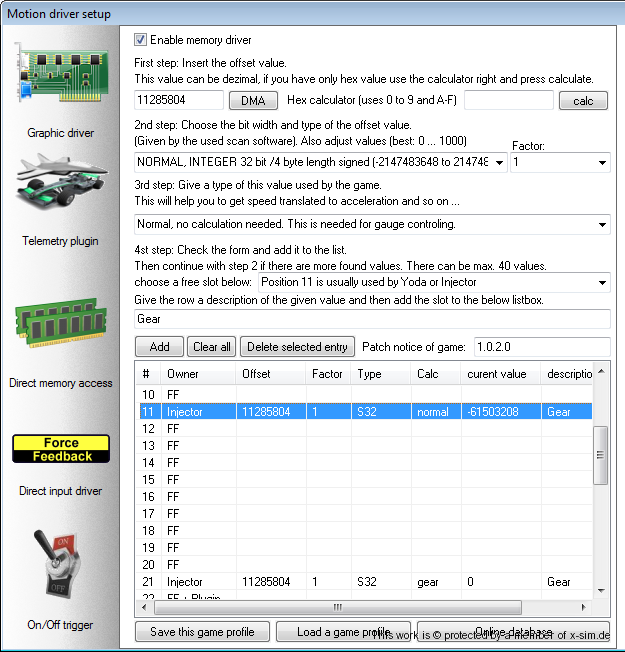The height and width of the screenshot is (652, 625).
Task: Open the Graphic driver circuit board icon
Action: pyautogui.click(x=59, y=82)
